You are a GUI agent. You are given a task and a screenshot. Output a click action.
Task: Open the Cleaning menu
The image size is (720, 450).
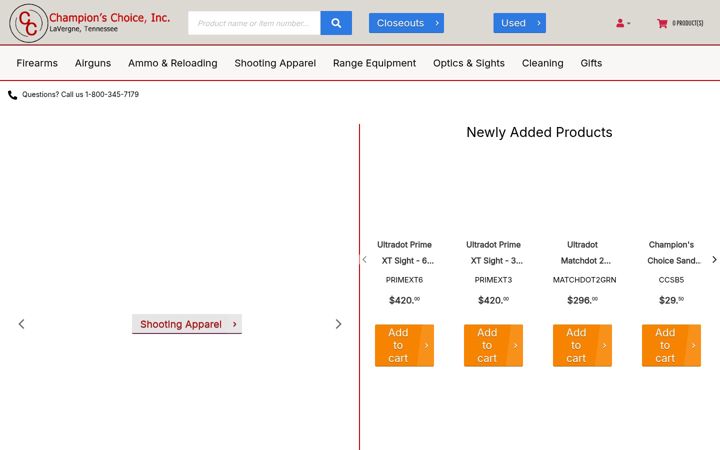click(x=542, y=63)
